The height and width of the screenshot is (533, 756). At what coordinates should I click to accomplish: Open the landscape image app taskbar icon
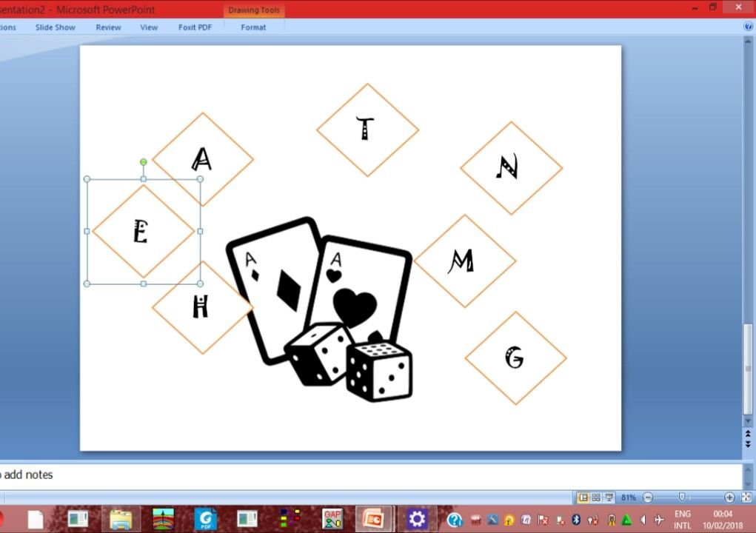click(163, 520)
